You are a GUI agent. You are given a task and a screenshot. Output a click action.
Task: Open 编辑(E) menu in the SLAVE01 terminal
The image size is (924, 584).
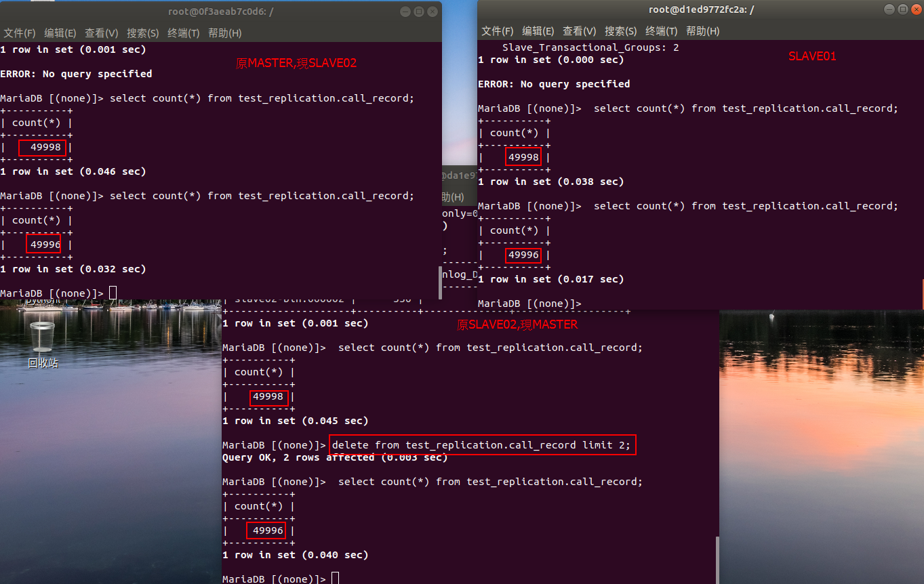coord(538,31)
